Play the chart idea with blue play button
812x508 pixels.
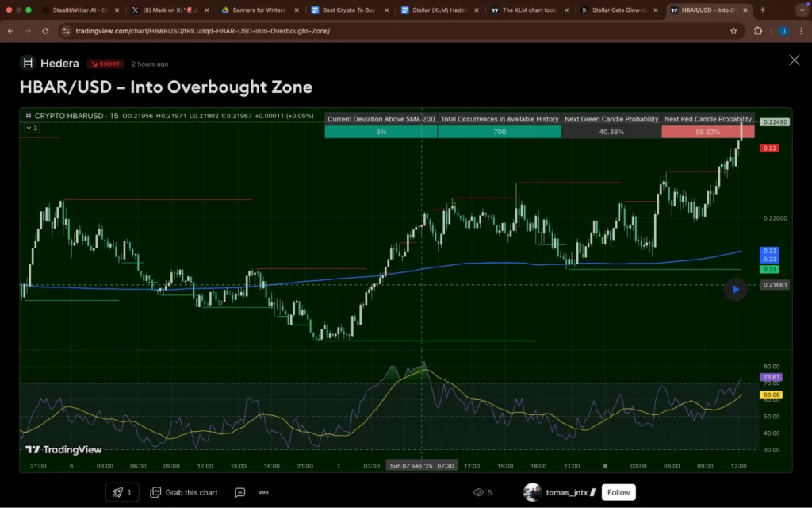pos(735,289)
